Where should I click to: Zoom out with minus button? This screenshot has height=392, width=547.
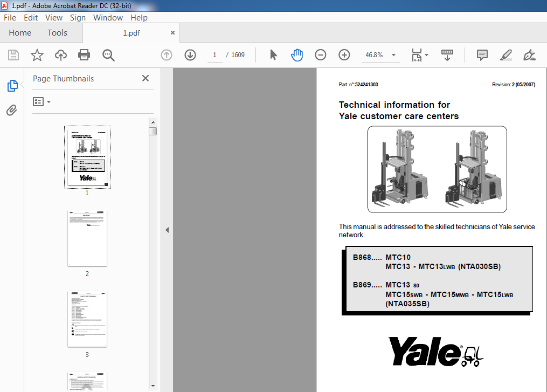[x=320, y=55]
